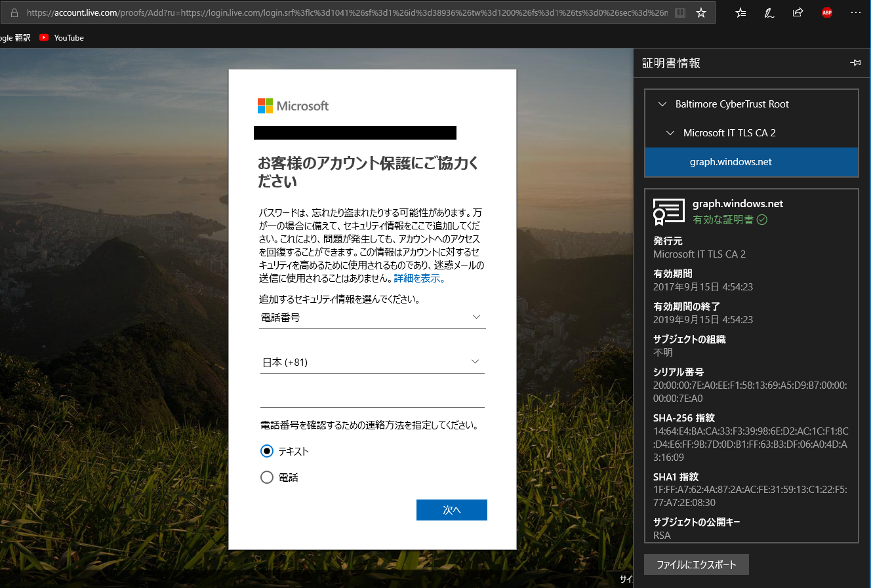871x588 pixels.
Task: Click the 2017年9月15日 validity start date
Action: (x=703, y=287)
